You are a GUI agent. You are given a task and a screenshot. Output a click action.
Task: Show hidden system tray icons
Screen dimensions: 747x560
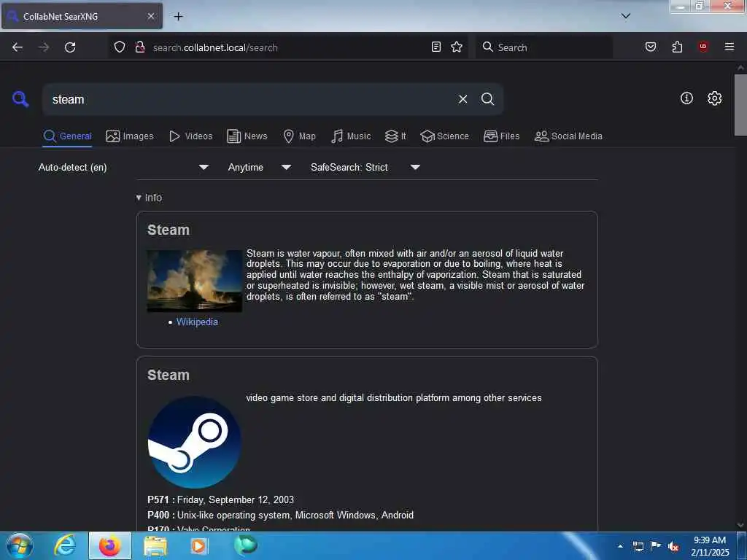click(620, 545)
